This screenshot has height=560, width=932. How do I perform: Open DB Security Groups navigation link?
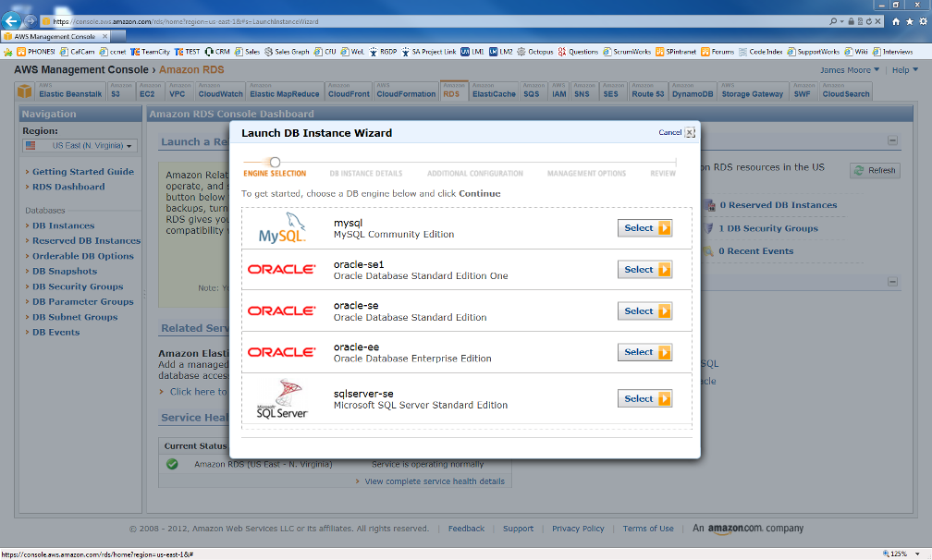tap(78, 286)
